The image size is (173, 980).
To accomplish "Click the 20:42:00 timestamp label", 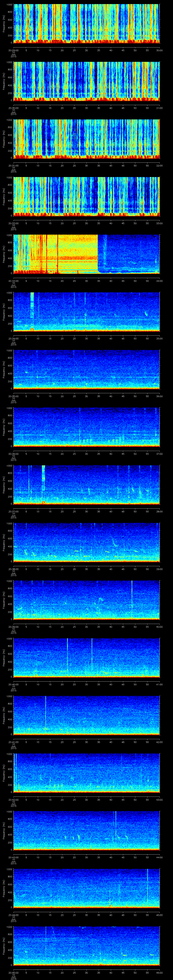I will pyautogui.click(x=13, y=800).
